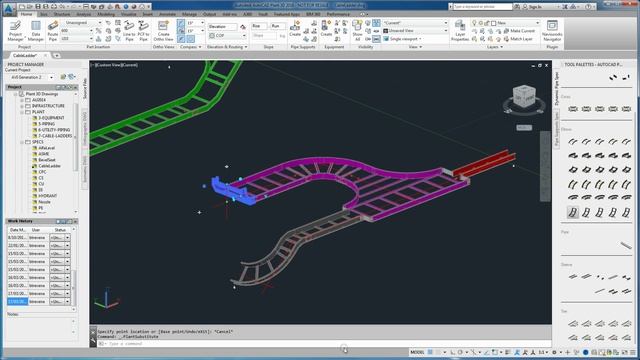This screenshot has height=360, width=640.
Task: Click the refresh icon beside the project dropdown
Action: 72,77
